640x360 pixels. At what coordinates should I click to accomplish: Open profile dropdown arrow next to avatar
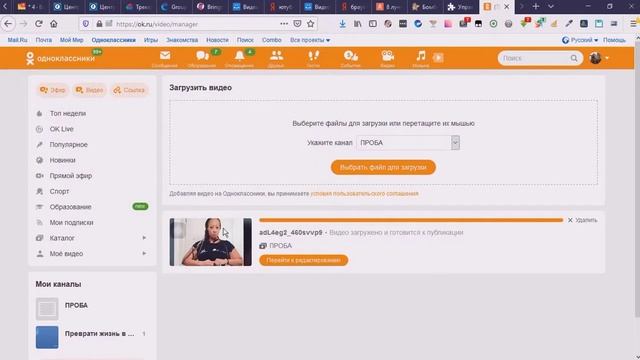tap(607, 58)
